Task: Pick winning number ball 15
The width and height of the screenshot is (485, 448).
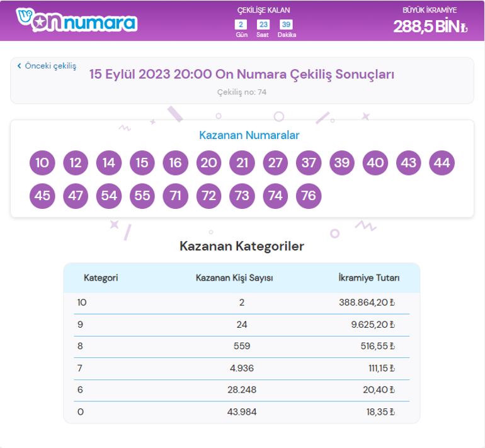Action: point(142,163)
